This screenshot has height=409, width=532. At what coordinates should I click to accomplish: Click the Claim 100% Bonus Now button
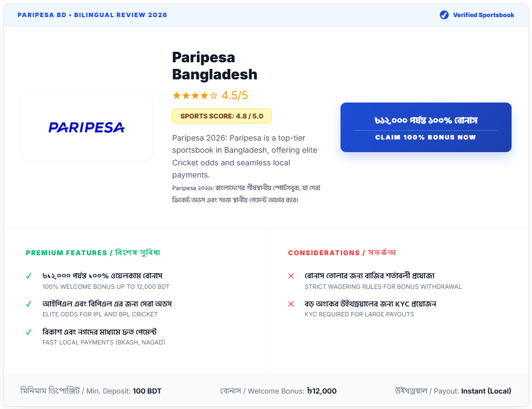pyautogui.click(x=425, y=127)
